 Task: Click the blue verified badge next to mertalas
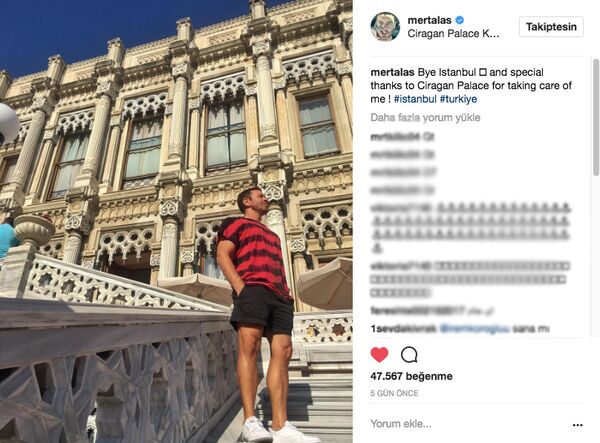[460, 20]
